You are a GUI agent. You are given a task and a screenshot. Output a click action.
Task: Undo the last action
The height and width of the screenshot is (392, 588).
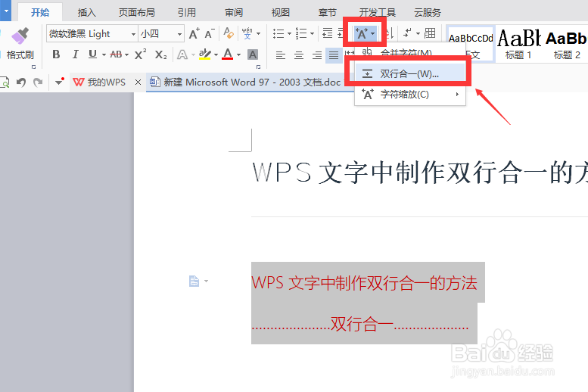21,82
